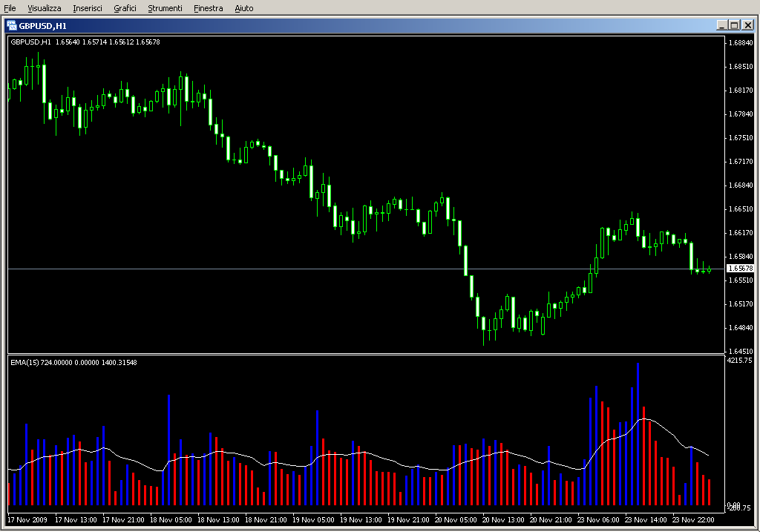
Task: Click the GBPUSD,H1 title bar text
Action: pos(42,26)
